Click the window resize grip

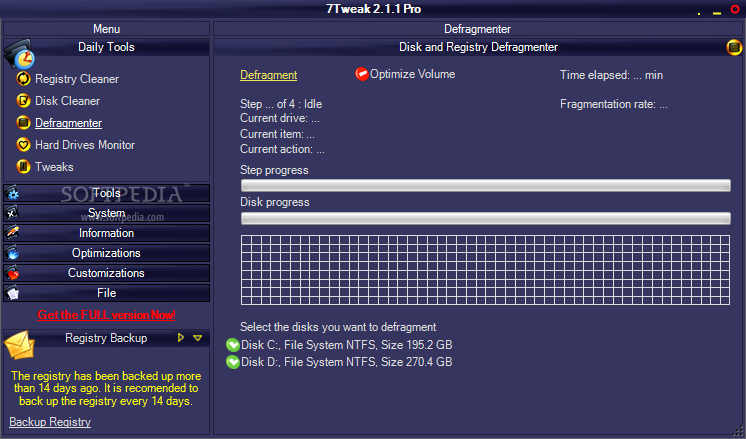click(739, 432)
